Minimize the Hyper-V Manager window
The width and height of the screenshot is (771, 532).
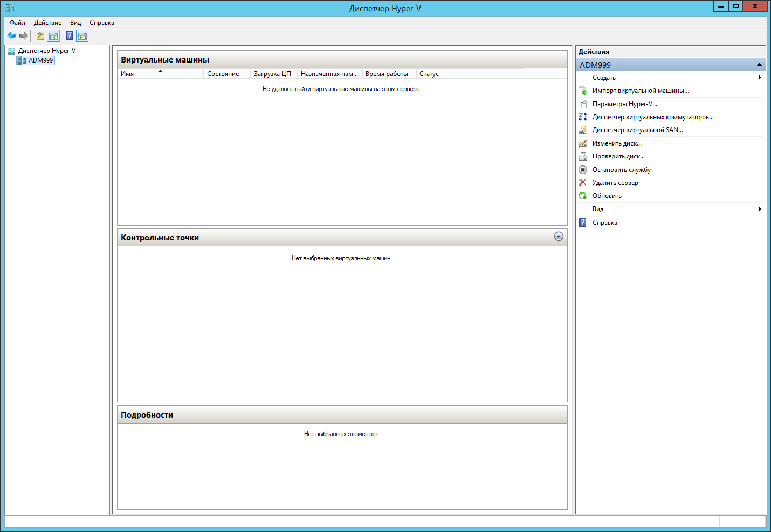721,6
